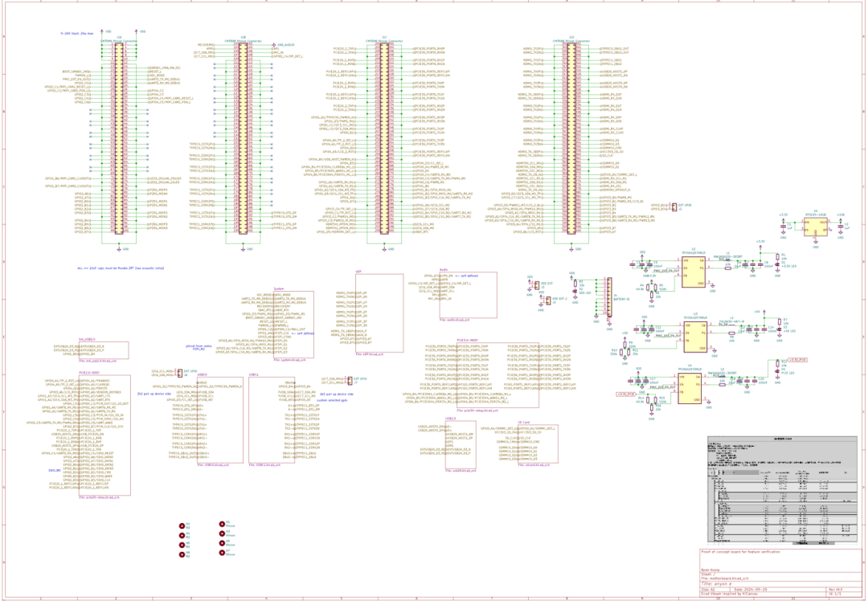Click 'Date: 2024-09-15' in title block

(750, 589)
